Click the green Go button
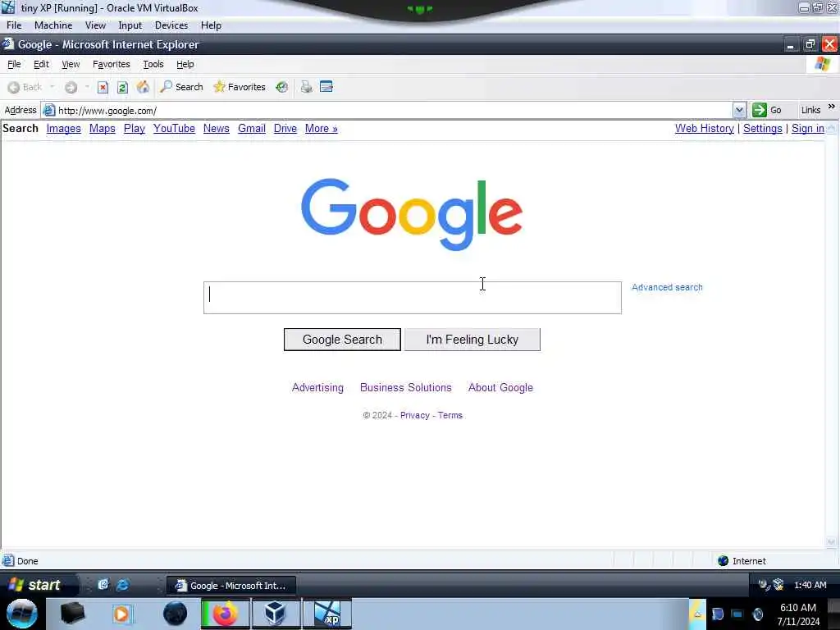The width and height of the screenshot is (840, 630). [x=767, y=111]
